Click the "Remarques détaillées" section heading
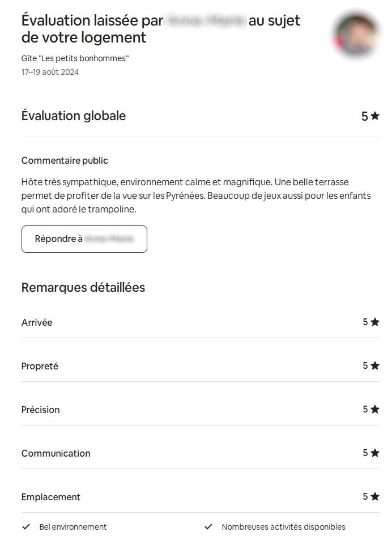This screenshot has width=392, height=545. click(x=83, y=287)
